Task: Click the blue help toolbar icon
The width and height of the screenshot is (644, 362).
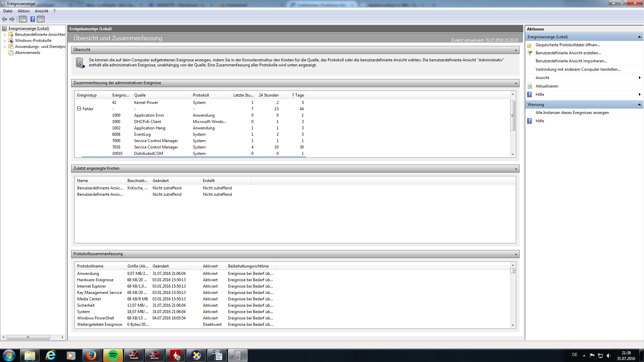Action: (x=33, y=19)
